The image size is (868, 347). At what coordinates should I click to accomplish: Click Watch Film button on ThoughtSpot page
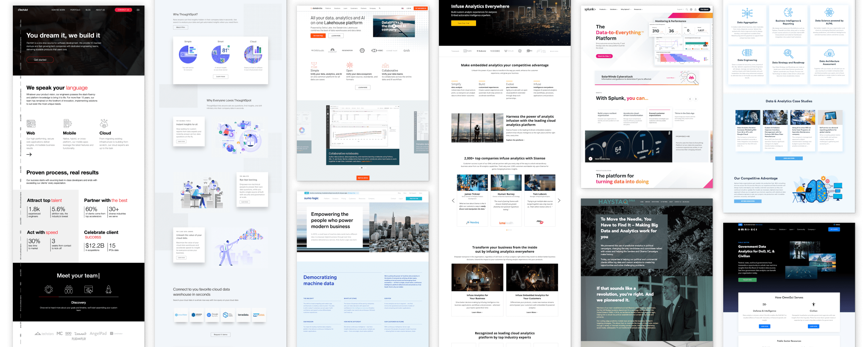tap(181, 27)
